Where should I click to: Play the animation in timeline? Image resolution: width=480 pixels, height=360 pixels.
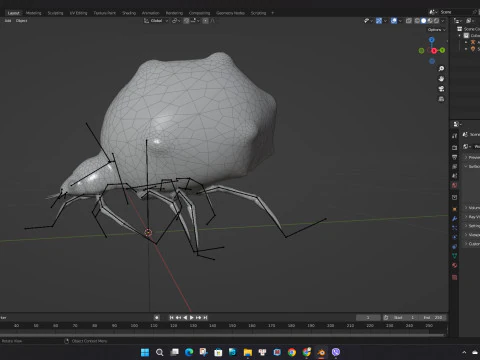click(x=192, y=318)
